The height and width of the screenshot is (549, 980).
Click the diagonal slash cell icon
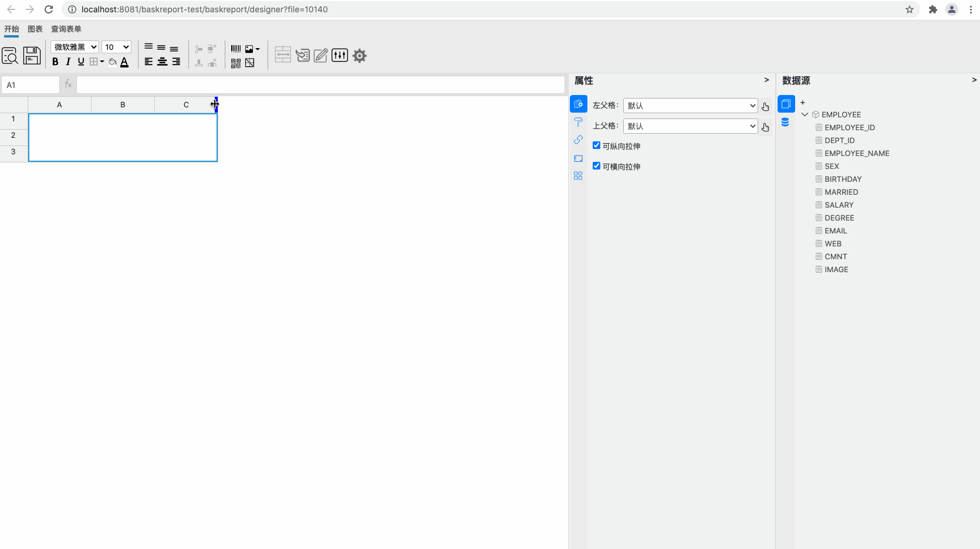click(250, 63)
